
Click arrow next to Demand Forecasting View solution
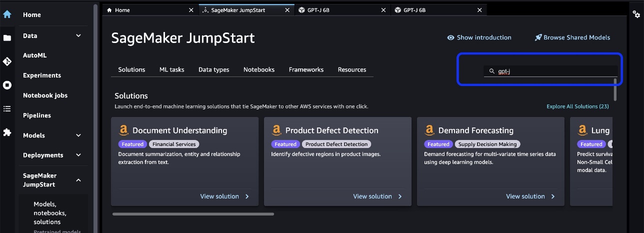553,196
